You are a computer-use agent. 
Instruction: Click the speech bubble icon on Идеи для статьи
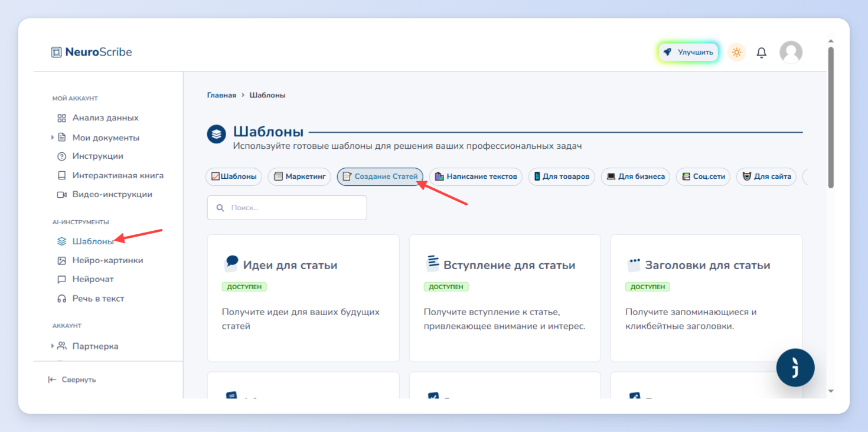coord(231,263)
